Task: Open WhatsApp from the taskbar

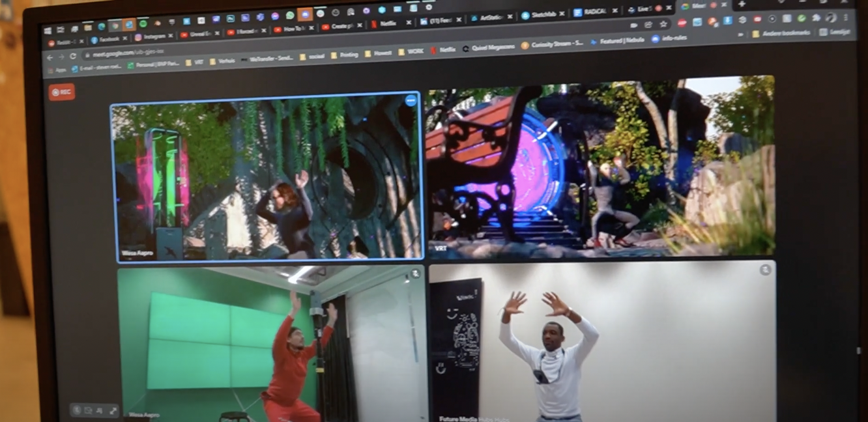Action: (x=290, y=15)
